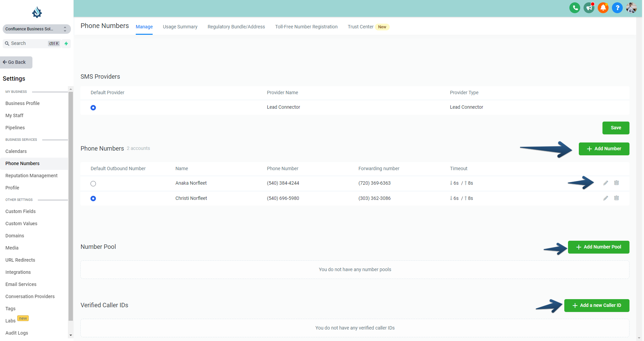
Task: Open Email Services settings
Action: click(21, 284)
